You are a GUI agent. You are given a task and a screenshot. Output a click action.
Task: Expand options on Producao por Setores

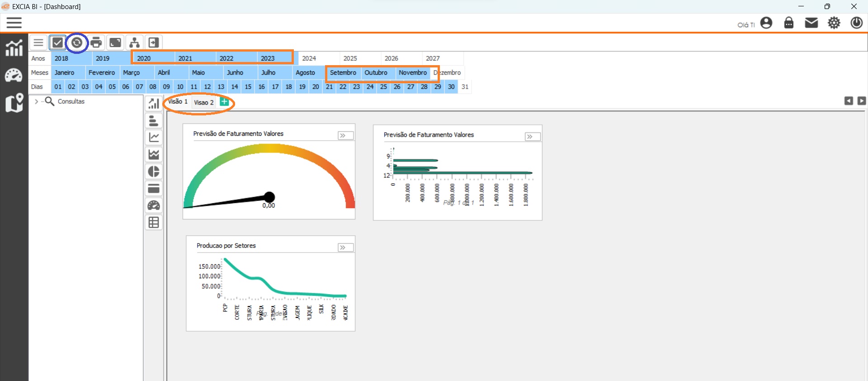(345, 248)
